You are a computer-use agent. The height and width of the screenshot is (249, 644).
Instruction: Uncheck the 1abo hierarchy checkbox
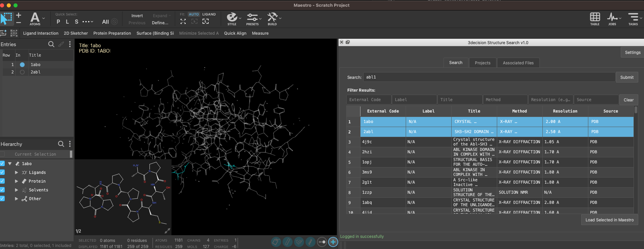tap(2, 163)
